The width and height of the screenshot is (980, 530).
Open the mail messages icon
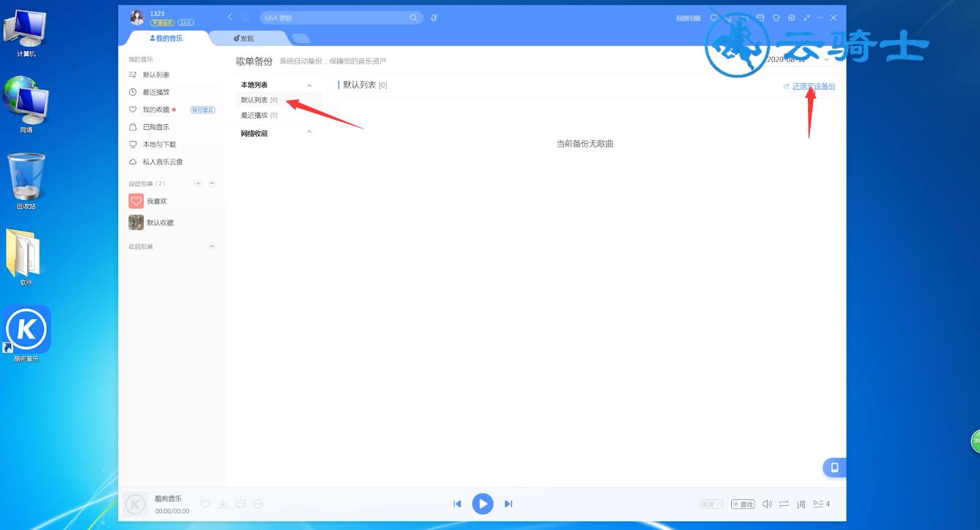tap(760, 18)
